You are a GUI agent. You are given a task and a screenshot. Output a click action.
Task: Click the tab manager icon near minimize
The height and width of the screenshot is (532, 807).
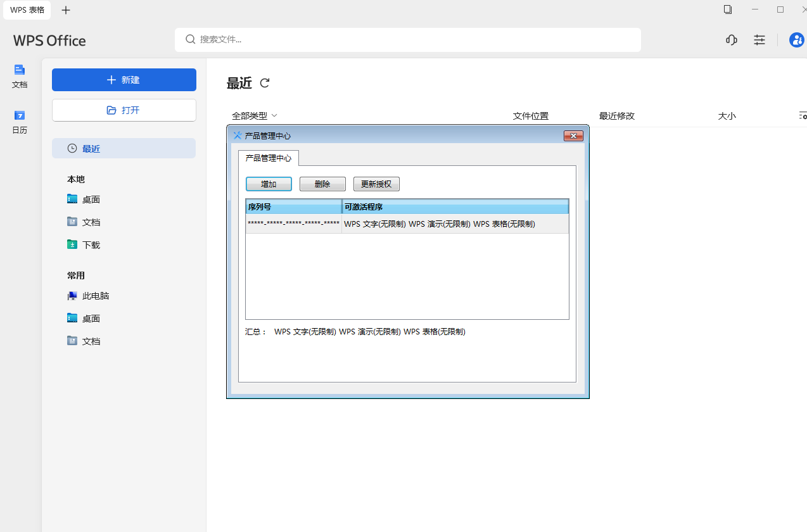pyautogui.click(x=727, y=9)
